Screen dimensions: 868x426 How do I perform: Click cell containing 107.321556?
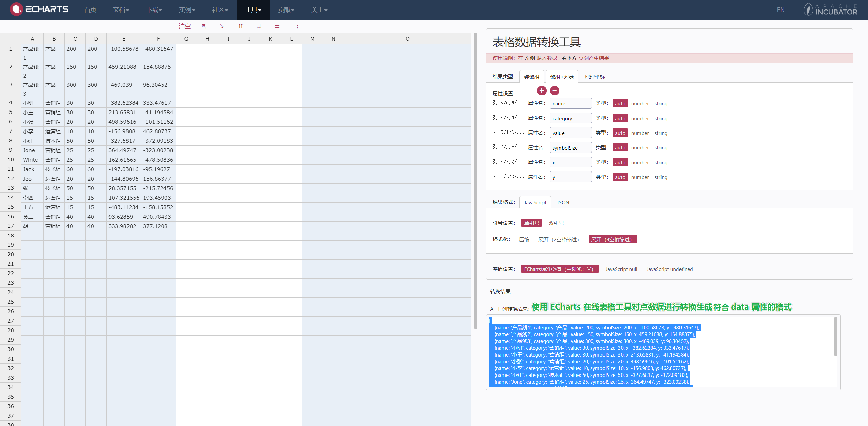coord(124,198)
